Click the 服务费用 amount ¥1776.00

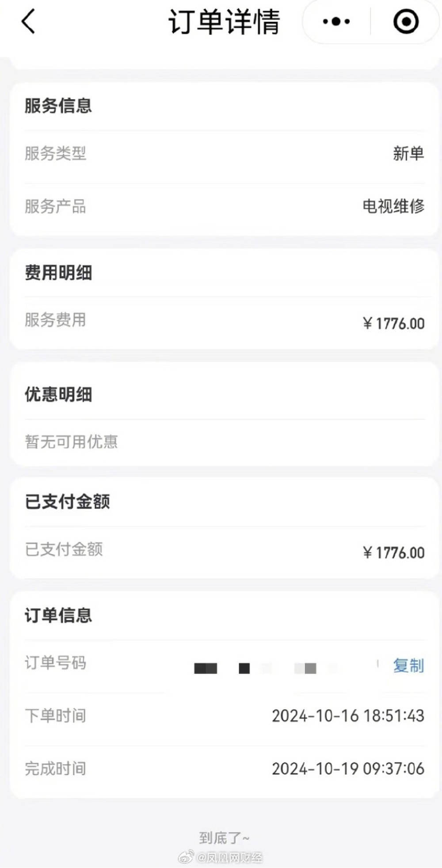[393, 324]
